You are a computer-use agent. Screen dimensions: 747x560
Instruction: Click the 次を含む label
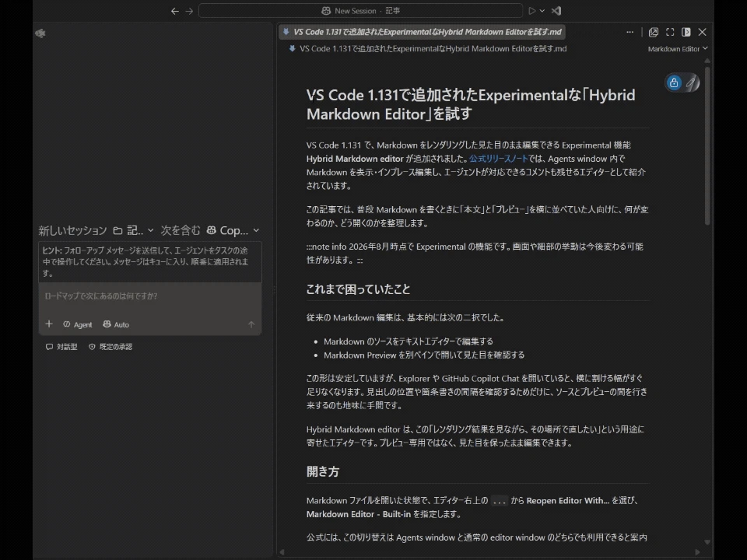[x=181, y=230]
